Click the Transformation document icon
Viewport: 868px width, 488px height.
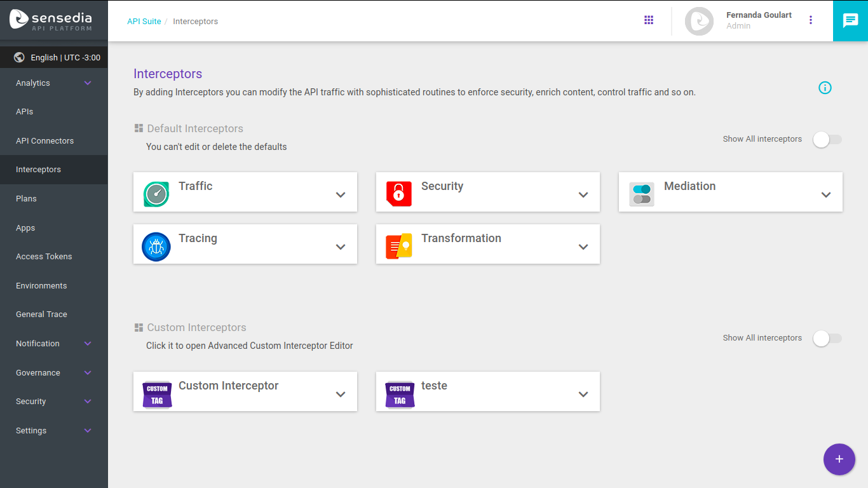pos(398,247)
